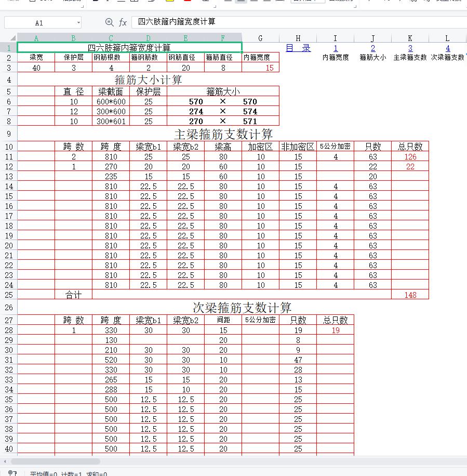Select the 内箍宽度 result cell showing 15
The height and width of the screenshot is (476, 467).
[261, 68]
